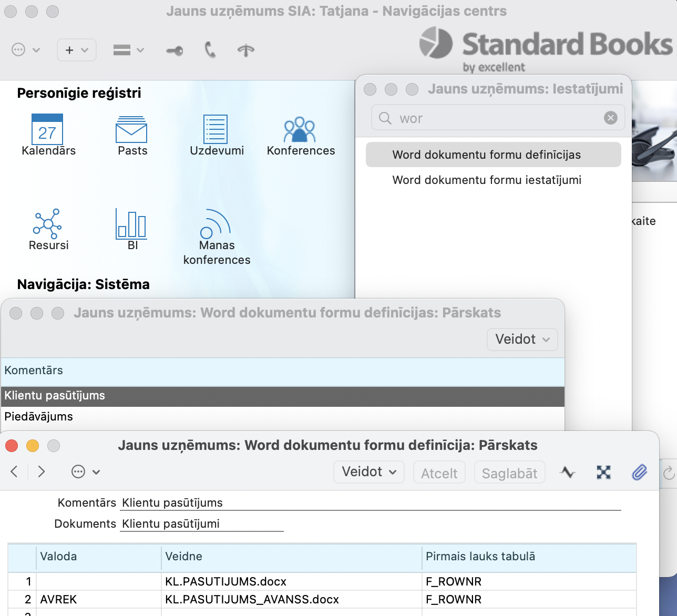Open the Pasts mail icon
Screen dimensions: 677x616
pos(131,130)
